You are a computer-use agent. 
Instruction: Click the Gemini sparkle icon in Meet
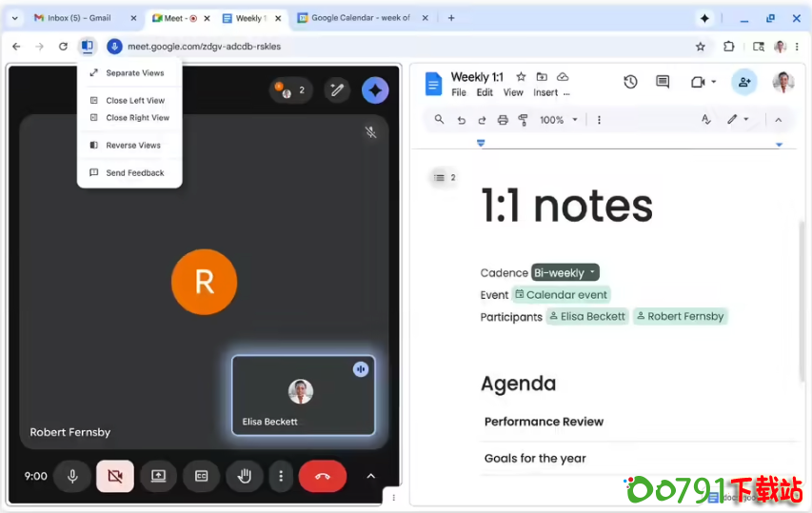[375, 90]
